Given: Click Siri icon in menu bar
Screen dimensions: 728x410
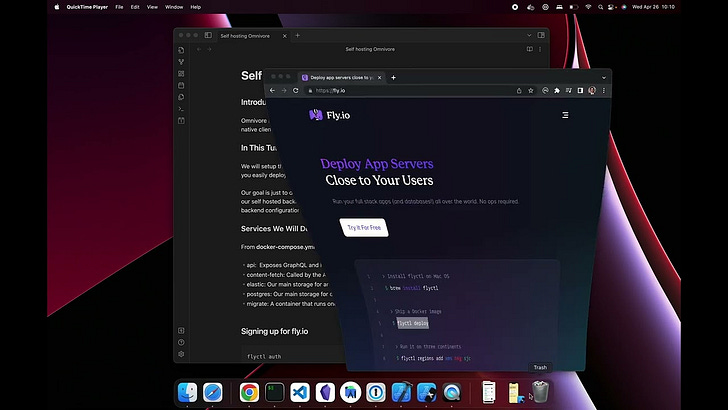Looking at the screenshot, I should [624, 7].
